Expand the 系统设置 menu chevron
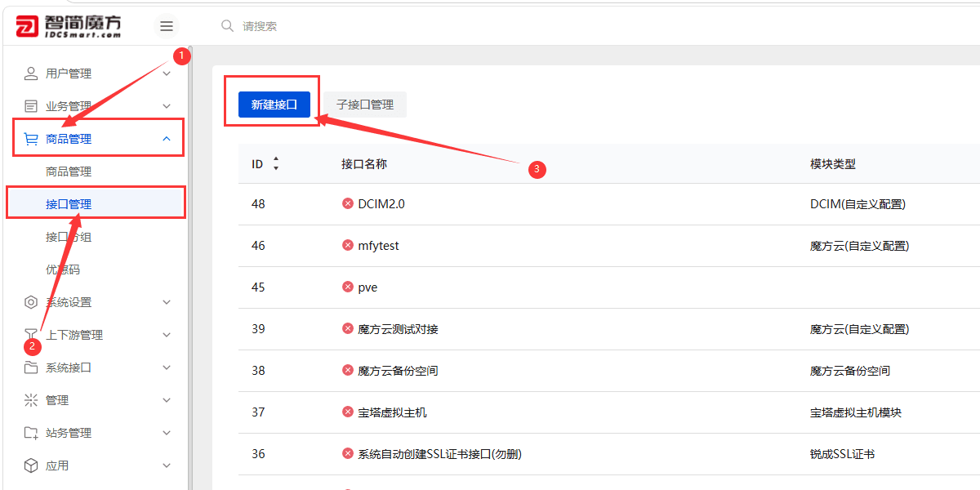Screen dimensions: 980x490 click(x=167, y=302)
